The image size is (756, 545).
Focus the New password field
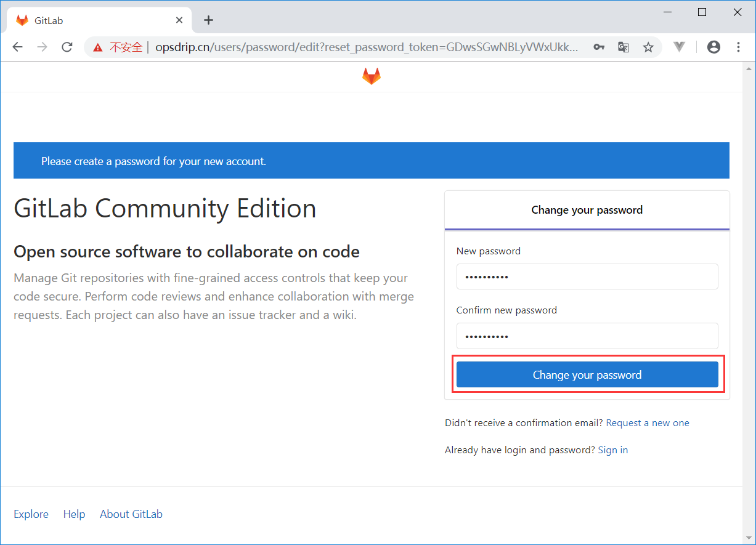point(587,277)
